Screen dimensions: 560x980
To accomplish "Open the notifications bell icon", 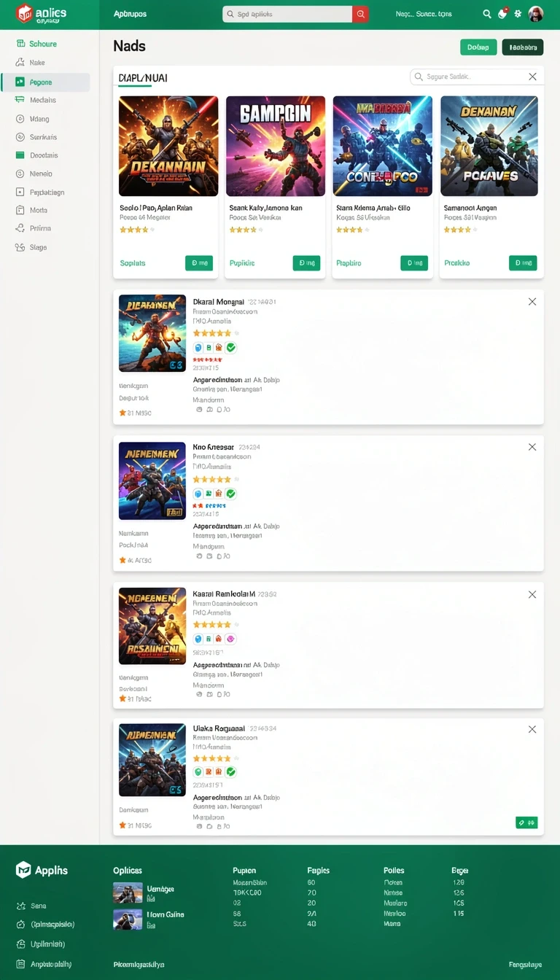I will (x=502, y=14).
